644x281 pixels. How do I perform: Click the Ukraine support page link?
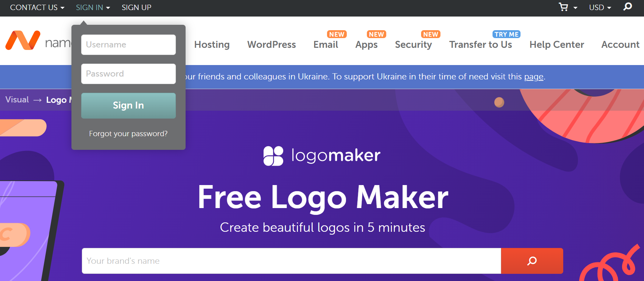pos(534,77)
